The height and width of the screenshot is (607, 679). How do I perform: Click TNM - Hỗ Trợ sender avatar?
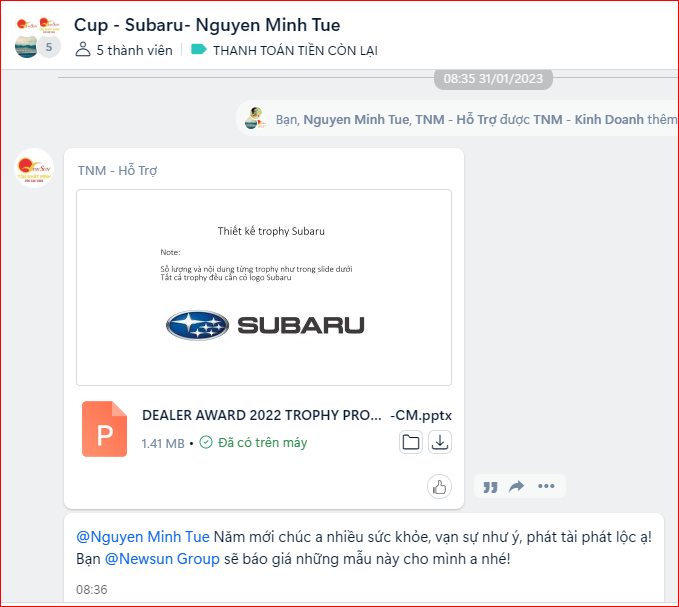(x=34, y=168)
